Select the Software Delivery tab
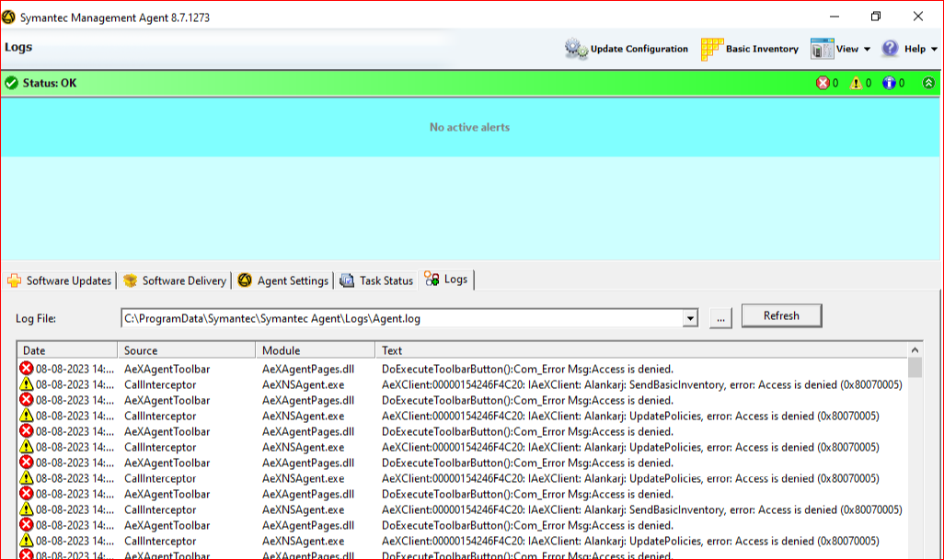The width and height of the screenshot is (944, 560). click(175, 280)
